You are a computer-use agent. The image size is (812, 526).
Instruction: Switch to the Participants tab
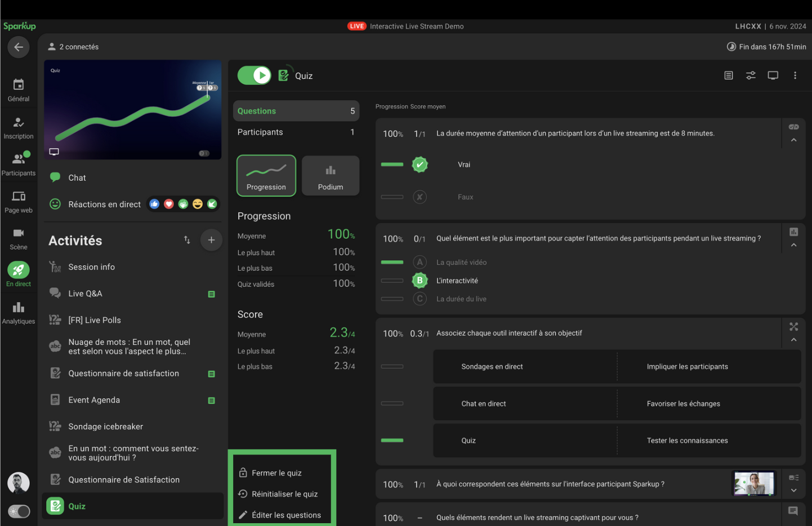(x=296, y=132)
